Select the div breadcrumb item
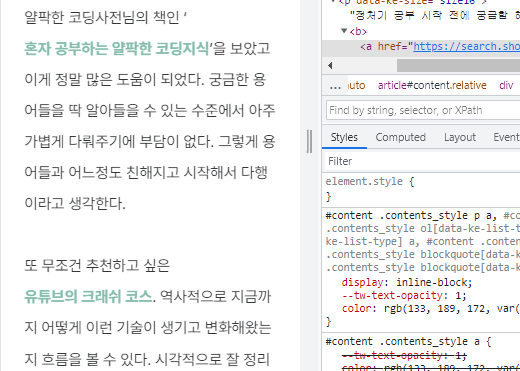520x371 pixels. tap(506, 86)
